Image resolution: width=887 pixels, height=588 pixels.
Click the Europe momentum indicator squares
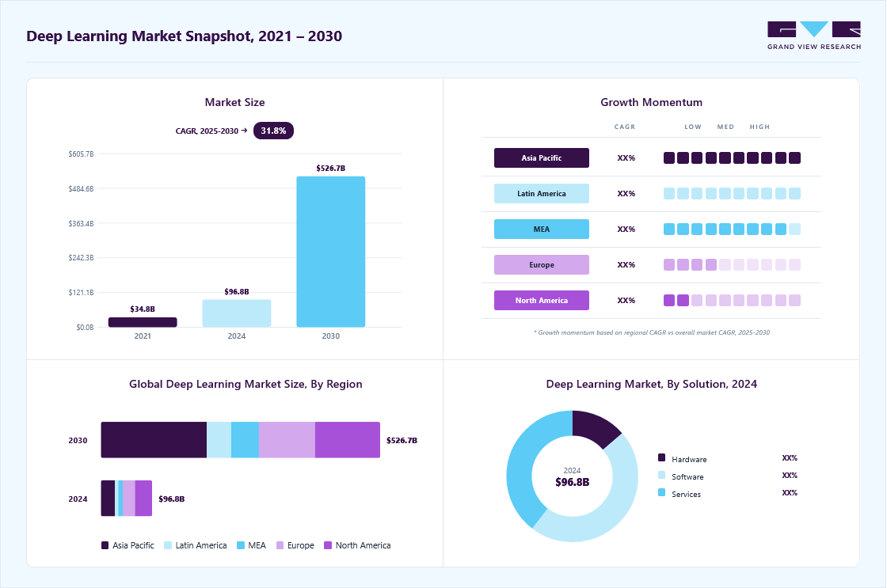[x=732, y=264]
